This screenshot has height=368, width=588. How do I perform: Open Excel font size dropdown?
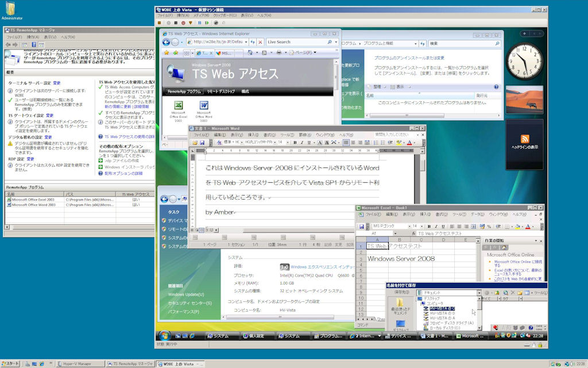coord(422,227)
